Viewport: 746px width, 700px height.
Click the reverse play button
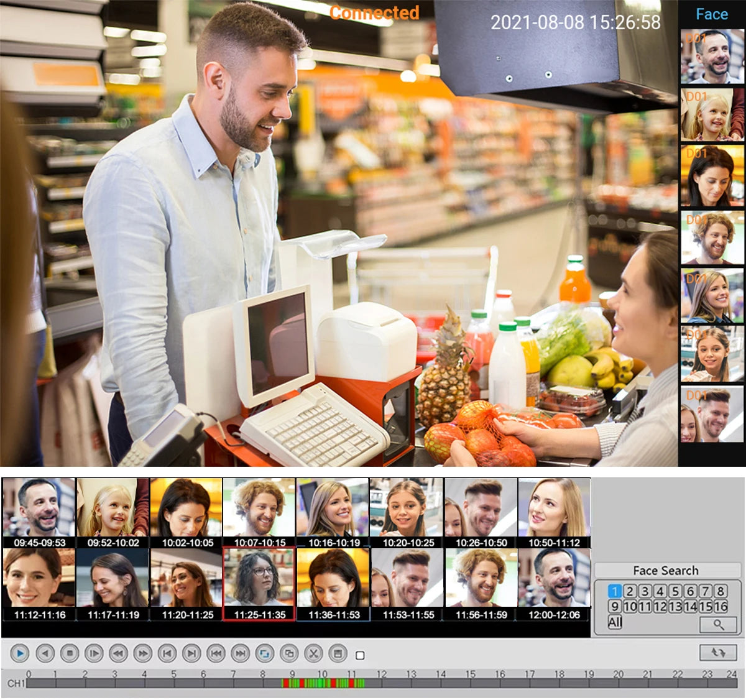45,653
